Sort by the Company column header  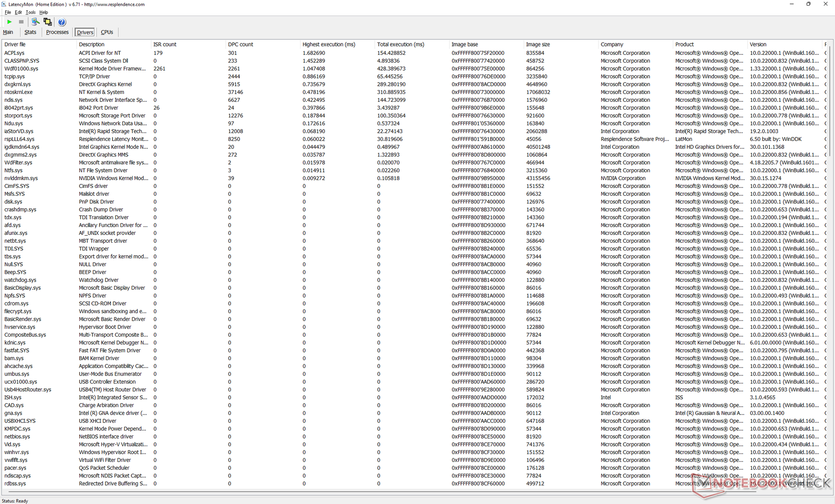[x=612, y=44]
